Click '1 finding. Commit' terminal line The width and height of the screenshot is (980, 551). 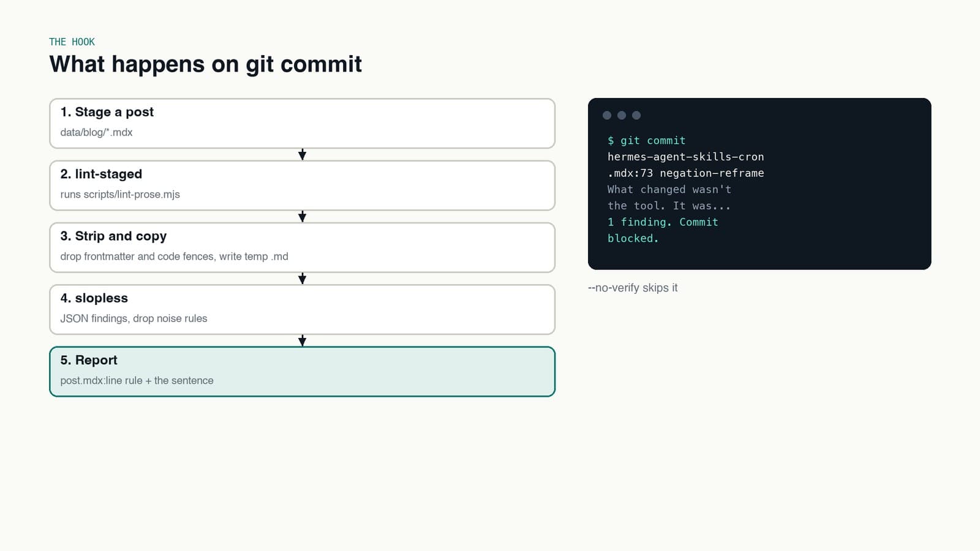tap(663, 222)
